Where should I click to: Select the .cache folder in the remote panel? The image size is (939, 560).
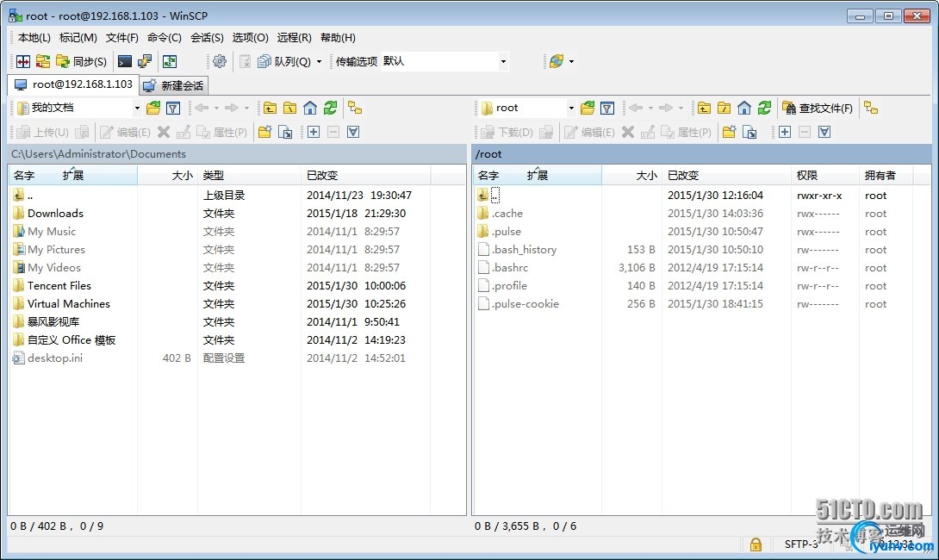(507, 213)
